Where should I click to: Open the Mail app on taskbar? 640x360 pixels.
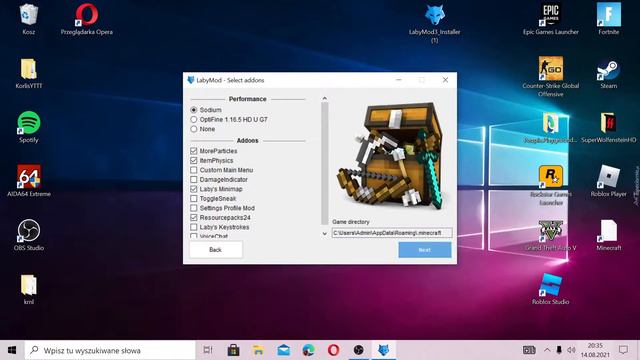284,350
